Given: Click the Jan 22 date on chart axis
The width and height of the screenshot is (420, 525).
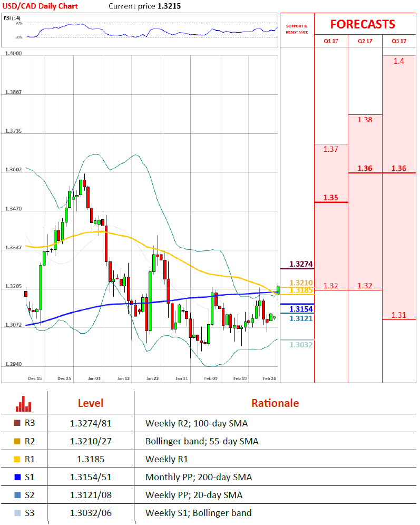Looking at the screenshot, I should coord(153,378).
